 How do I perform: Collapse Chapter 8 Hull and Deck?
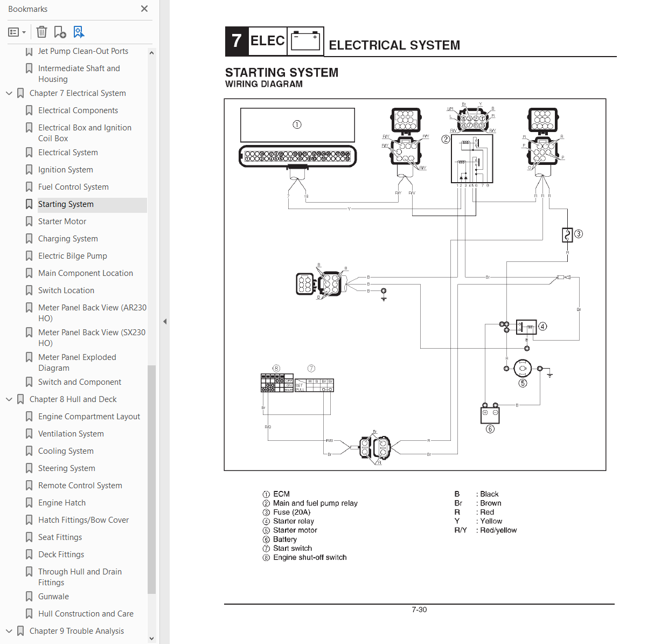[9, 399]
